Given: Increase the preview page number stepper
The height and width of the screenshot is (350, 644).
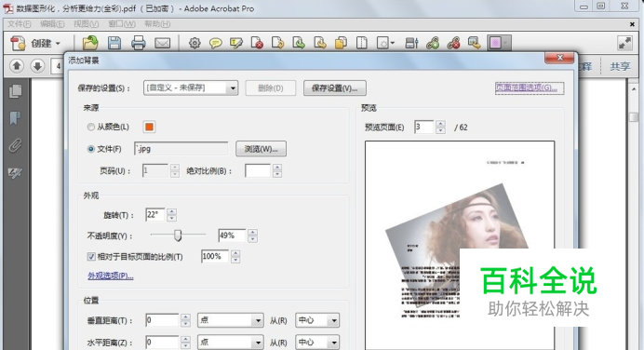Looking at the screenshot, I should click(x=440, y=124).
